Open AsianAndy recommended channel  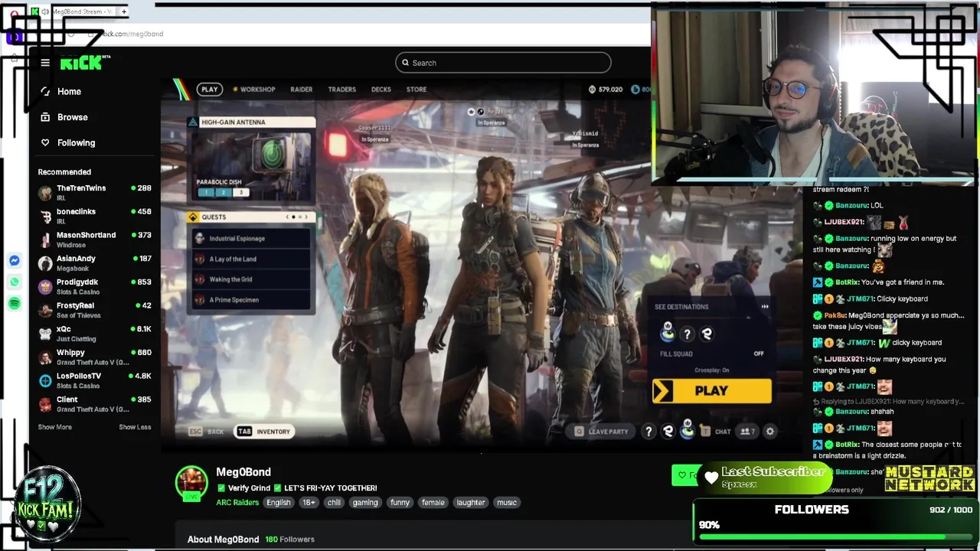(94, 263)
